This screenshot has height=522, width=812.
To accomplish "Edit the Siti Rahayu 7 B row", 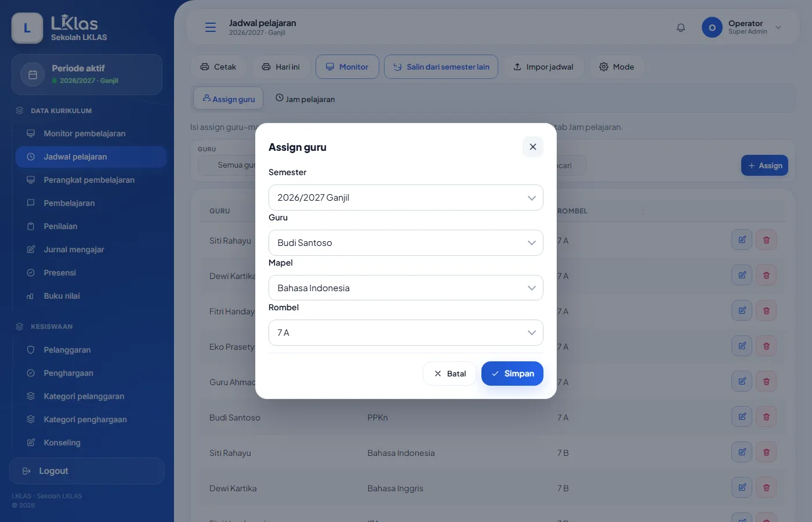I will (742, 452).
